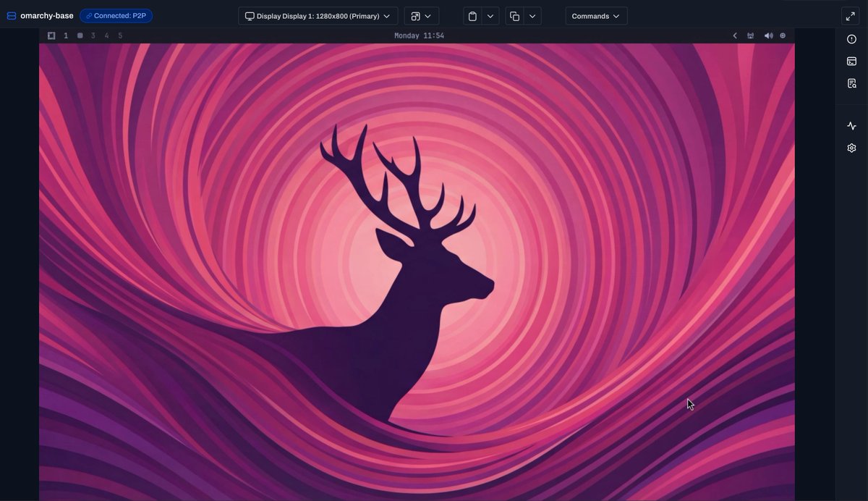Image resolution: width=868 pixels, height=501 pixels.
Task: Expand the clipboard paste options chevron
Action: click(x=490, y=16)
